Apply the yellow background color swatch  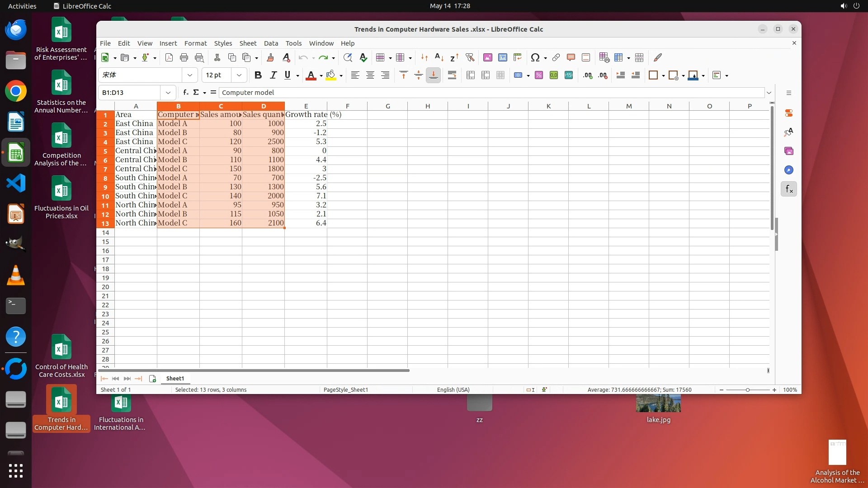tap(331, 75)
